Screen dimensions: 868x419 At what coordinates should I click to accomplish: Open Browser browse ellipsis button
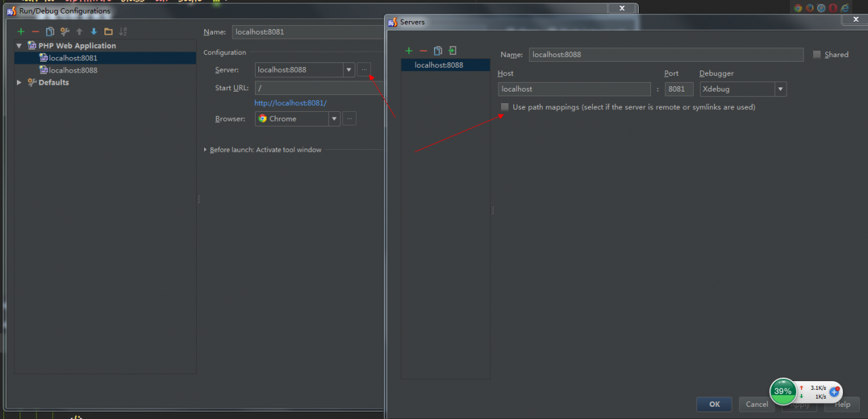coord(349,119)
